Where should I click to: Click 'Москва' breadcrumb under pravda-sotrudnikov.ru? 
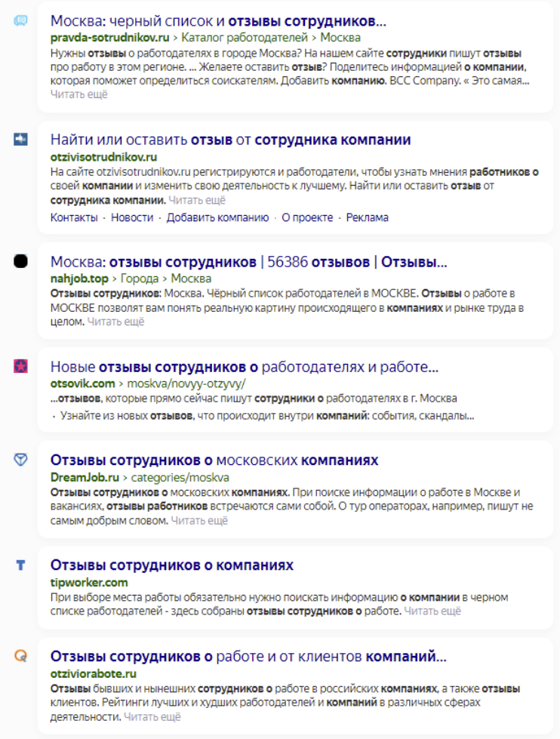(x=340, y=38)
